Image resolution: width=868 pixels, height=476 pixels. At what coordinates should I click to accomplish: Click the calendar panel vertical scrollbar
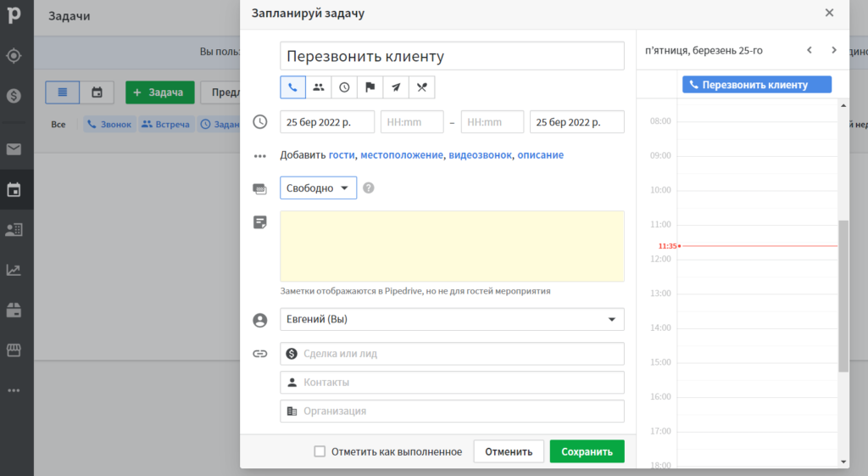[x=843, y=296]
